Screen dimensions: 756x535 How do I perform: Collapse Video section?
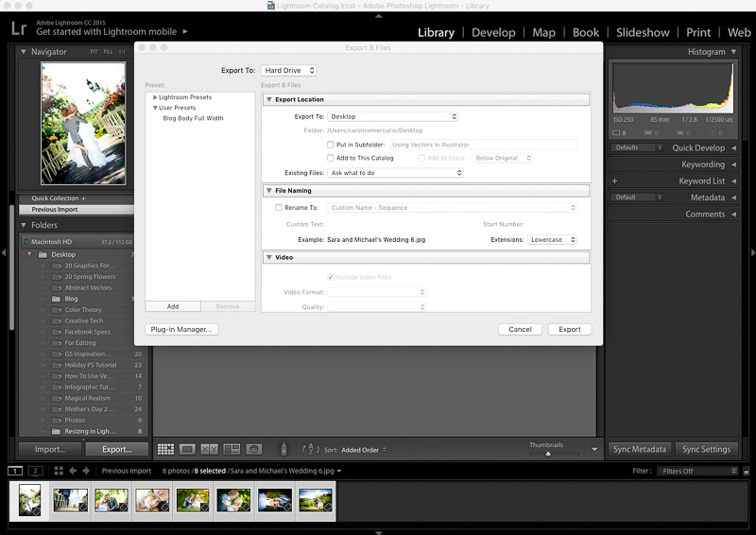269,258
